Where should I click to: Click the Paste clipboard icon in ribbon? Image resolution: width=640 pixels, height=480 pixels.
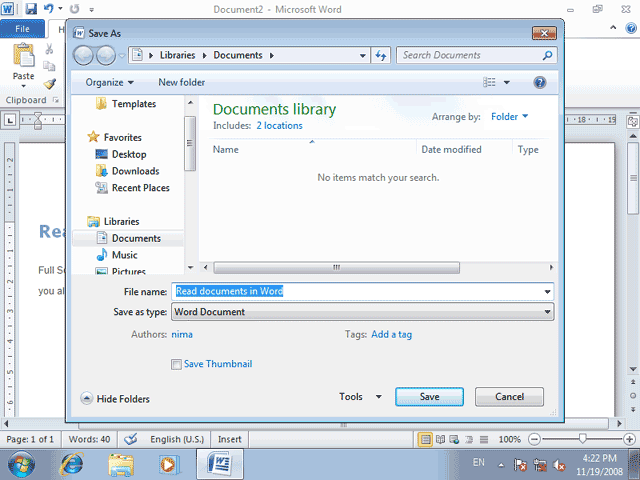pos(24,55)
